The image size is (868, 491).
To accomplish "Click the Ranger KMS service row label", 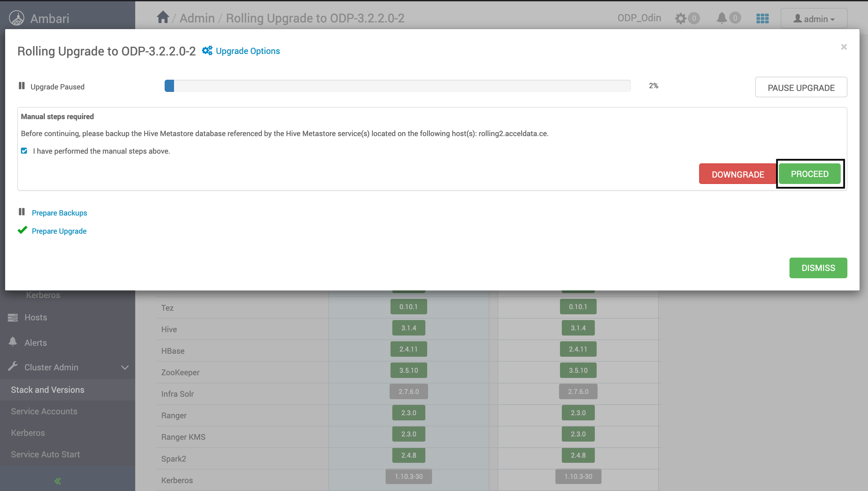I will [183, 437].
